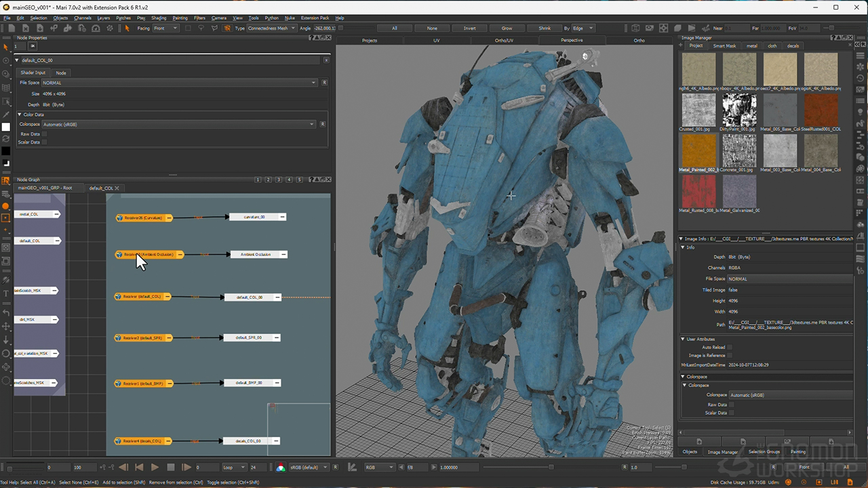The image size is (868, 488).
Task: Open the Facing Front dropdown
Action: [165, 28]
